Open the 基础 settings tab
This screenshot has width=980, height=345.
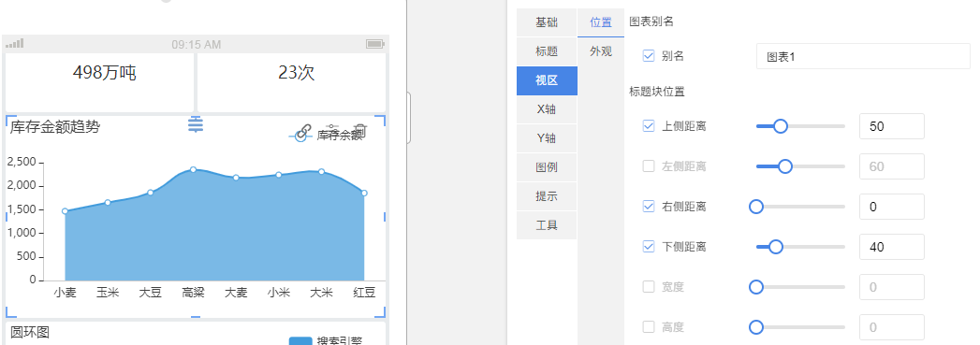547,22
